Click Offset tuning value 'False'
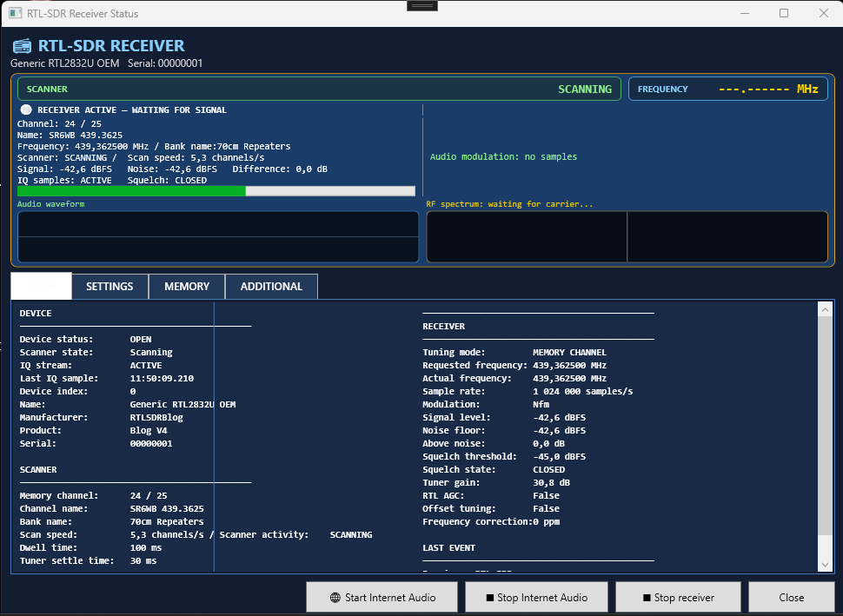 coord(547,508)
